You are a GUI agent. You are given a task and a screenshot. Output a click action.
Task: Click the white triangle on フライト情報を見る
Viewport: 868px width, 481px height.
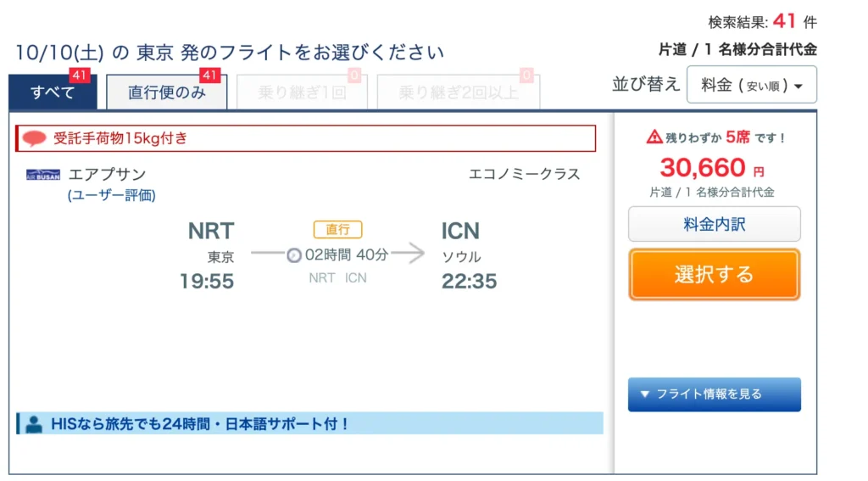click(644, 394)
